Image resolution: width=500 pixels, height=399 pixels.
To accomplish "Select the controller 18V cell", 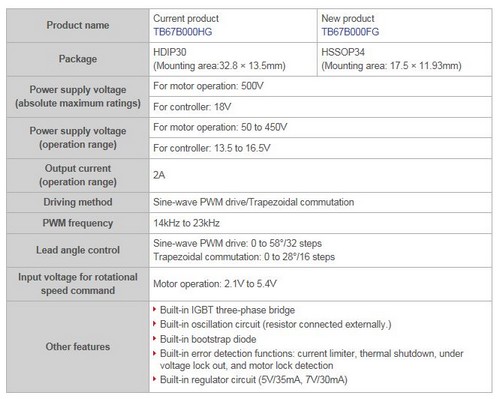I will 320,107.
